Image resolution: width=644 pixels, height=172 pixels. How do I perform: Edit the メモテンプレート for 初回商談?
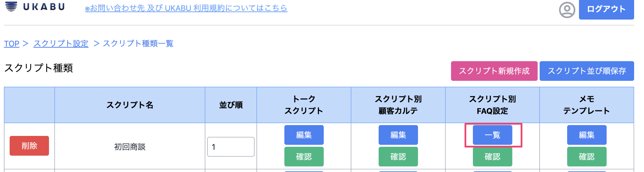tap(587, 135)
